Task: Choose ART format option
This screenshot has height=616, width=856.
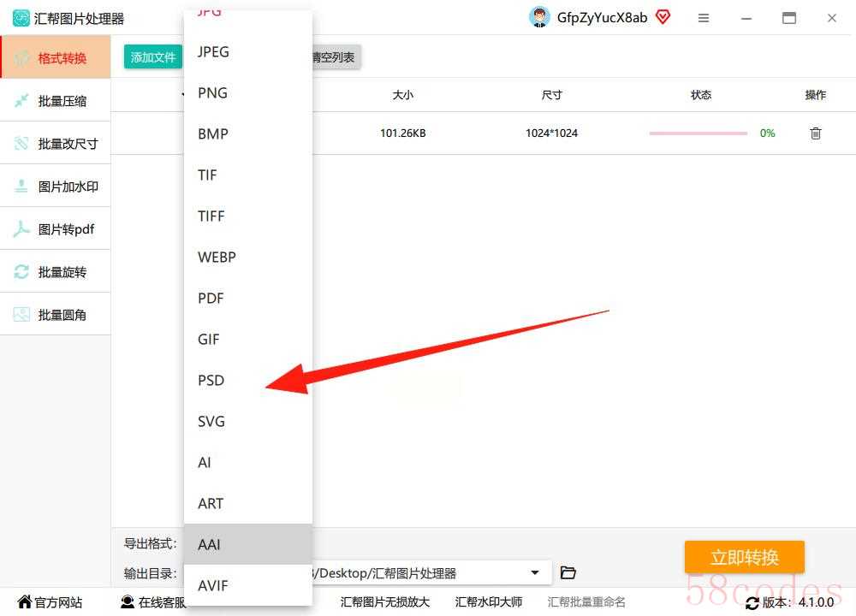Action: [x=248, y=504]
